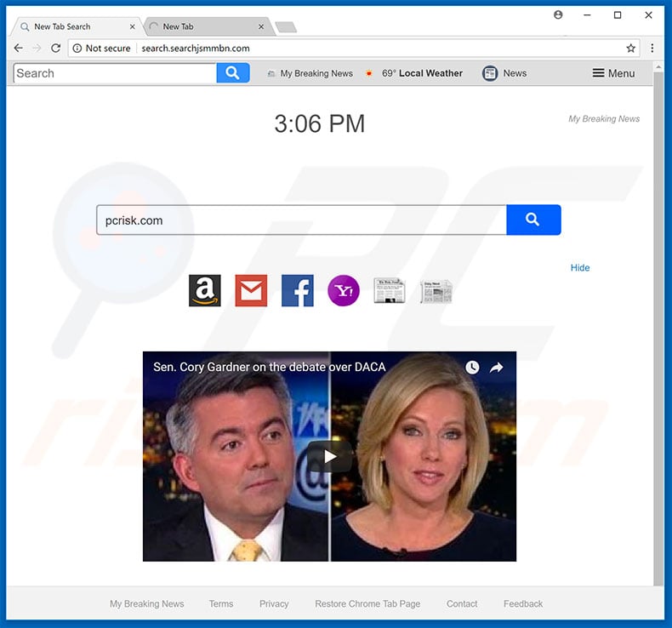
Task: Open the Gmail envelope shortcut
Action: pyautogui.click(x=251, y=291)
